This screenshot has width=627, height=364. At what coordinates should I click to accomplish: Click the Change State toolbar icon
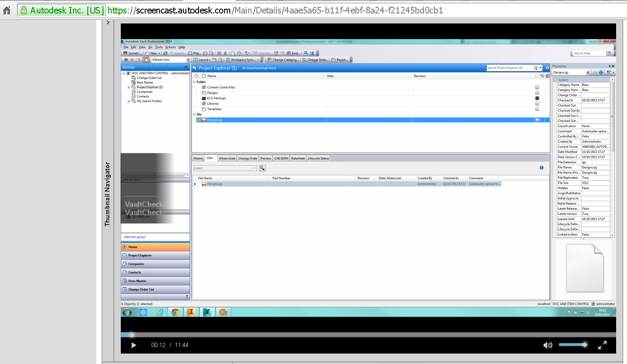coord(316,60)
